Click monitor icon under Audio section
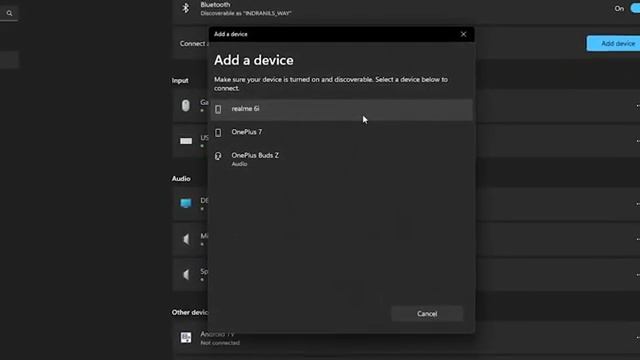 (x=186, y=203)
